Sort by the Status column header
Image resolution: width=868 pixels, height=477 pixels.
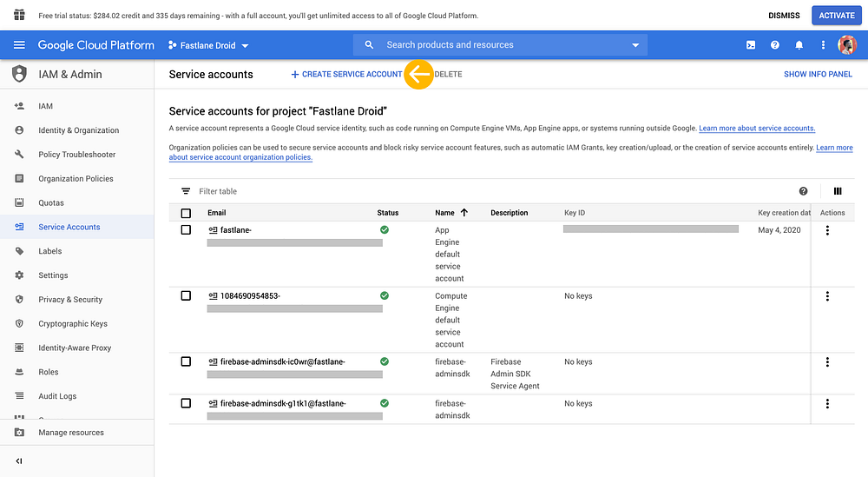coord(387,213)
